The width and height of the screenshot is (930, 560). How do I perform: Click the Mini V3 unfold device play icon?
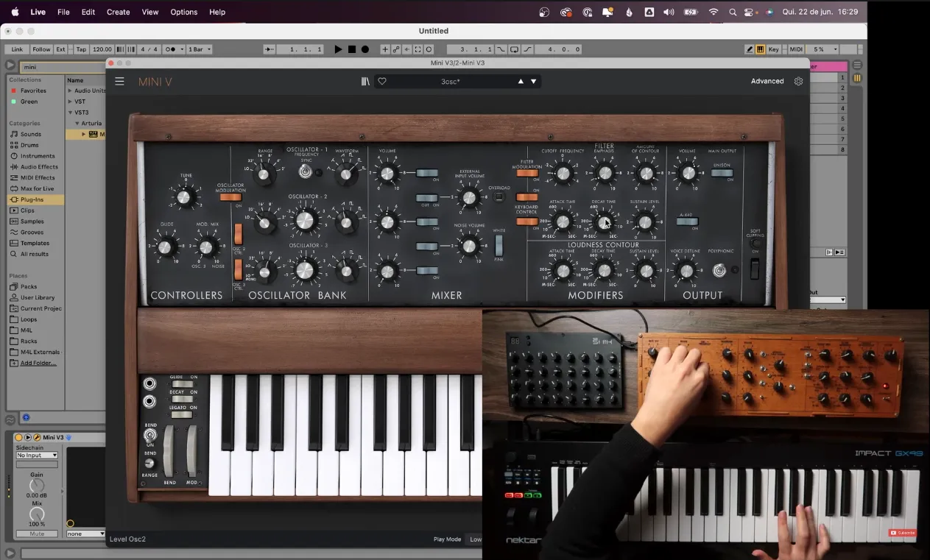pos(28,438)
